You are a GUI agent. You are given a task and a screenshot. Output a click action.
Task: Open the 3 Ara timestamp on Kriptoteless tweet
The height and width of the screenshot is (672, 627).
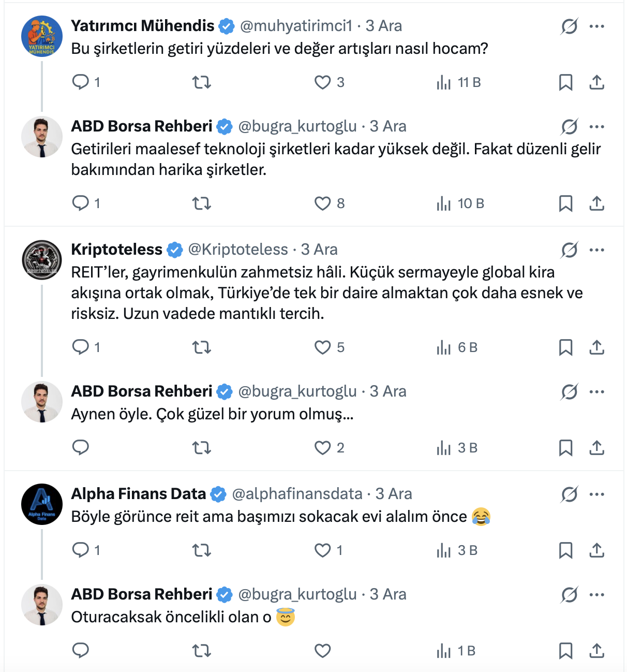click(319, 250)
